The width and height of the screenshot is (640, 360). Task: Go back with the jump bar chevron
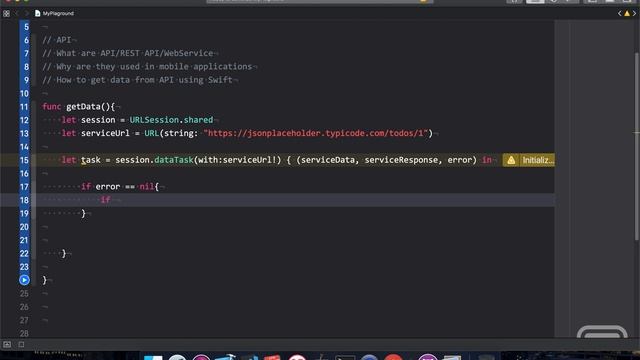click(x=17, y=13)
